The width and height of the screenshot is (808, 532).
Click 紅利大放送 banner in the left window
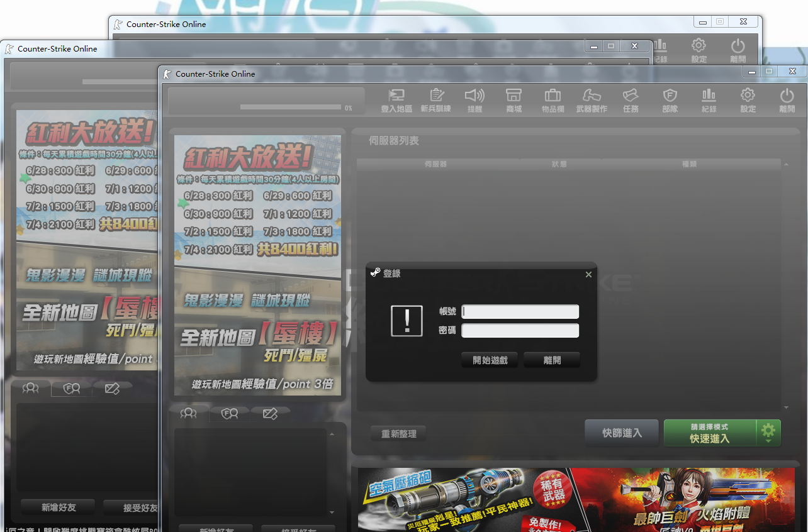click(x=87, y=240)
